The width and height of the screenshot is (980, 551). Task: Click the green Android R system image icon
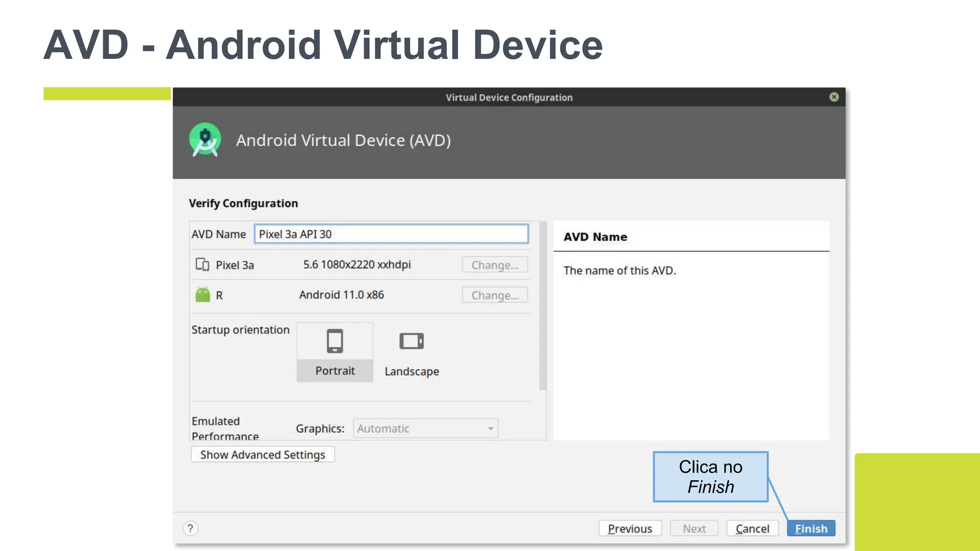pos(203,295)
